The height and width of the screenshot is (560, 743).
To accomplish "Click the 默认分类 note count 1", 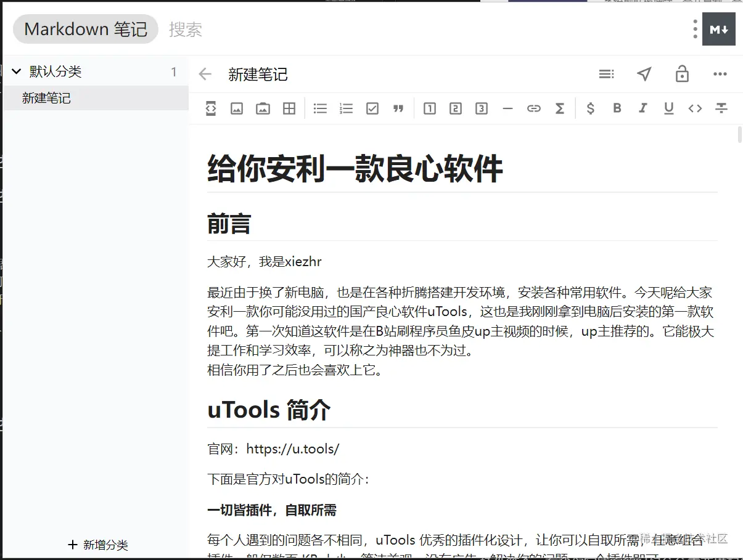I will coord(174,72).
